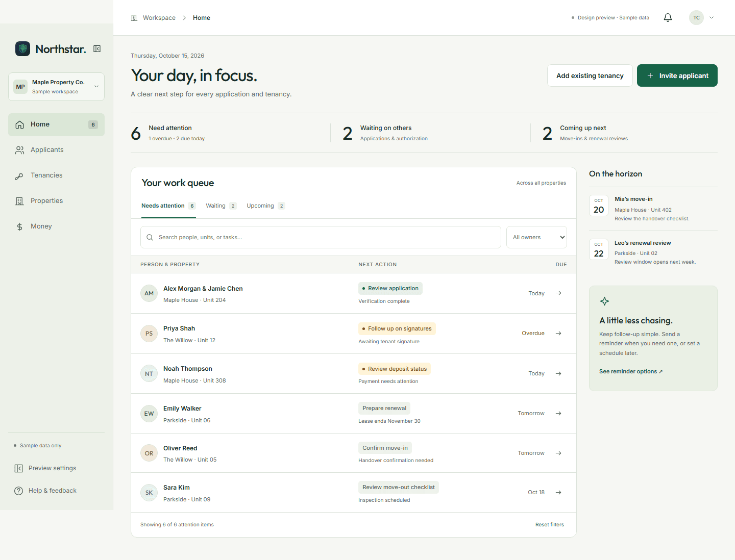735x560 pixels.
Task: Click the OR avatar for Oliver Reed
Action: click(149, 453)
